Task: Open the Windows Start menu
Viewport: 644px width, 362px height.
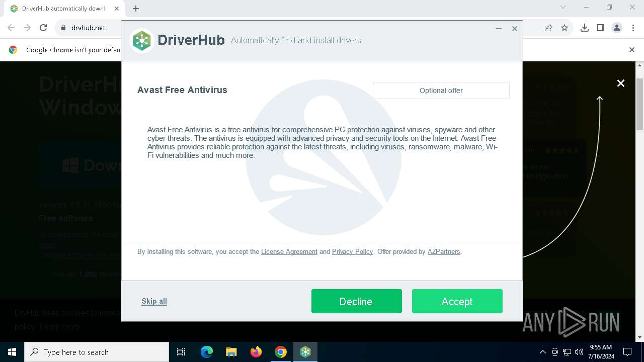Action: tap(12, 352)
